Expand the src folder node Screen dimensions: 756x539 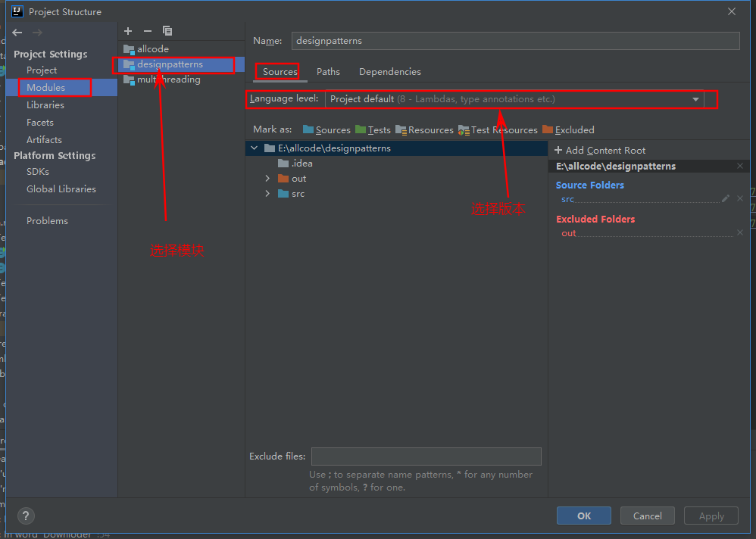267,194
